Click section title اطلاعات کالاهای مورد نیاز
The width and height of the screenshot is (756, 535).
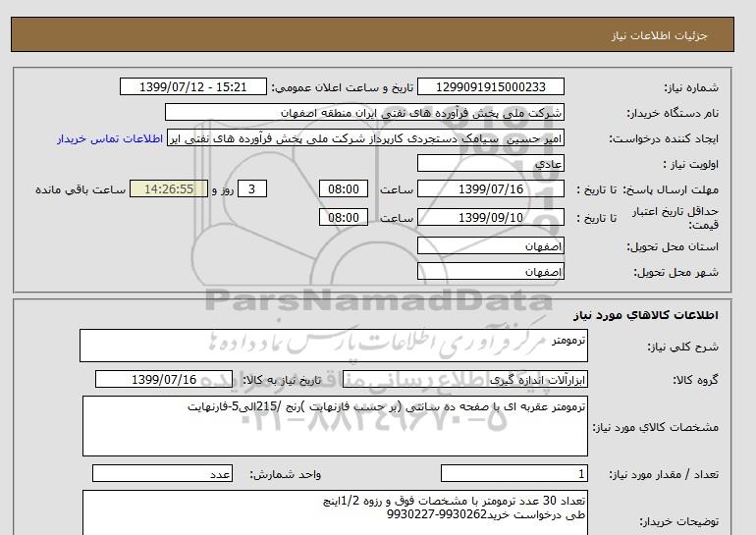coord(646,315)
